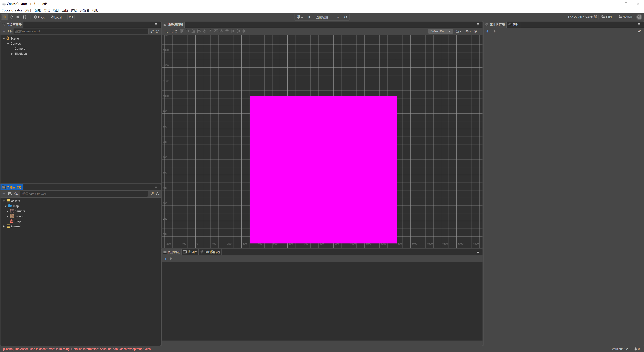Open the help question mark icon
The image size is (644, 352).
(639, 17)
